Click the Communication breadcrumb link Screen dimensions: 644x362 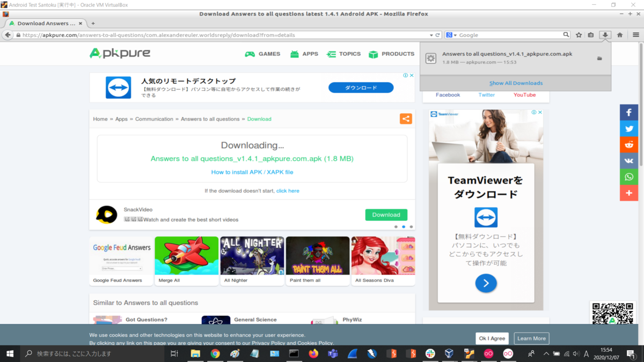pyautogui.click(x=154, y=119)
